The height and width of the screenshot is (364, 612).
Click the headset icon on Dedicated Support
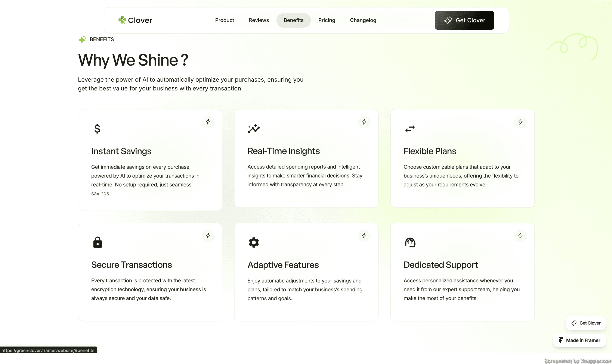pyautogui.click(x=410, y=242)
